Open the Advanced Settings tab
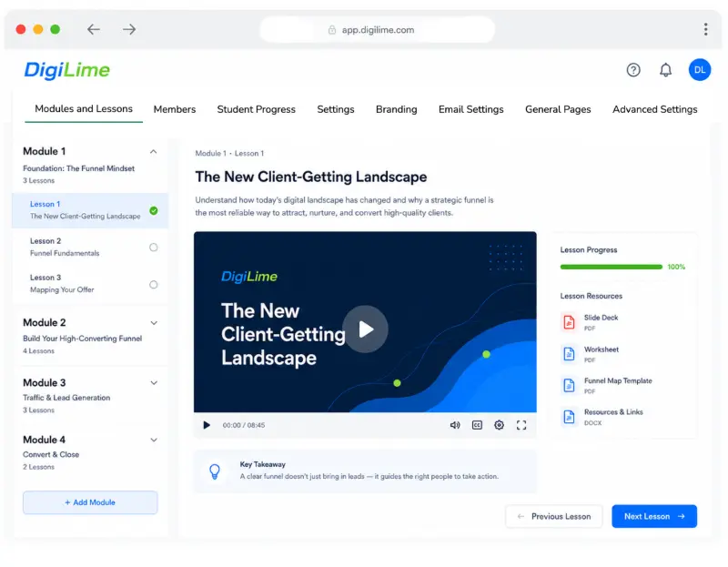Viewport: 728px width, 567px height. [x=654, y=109]
